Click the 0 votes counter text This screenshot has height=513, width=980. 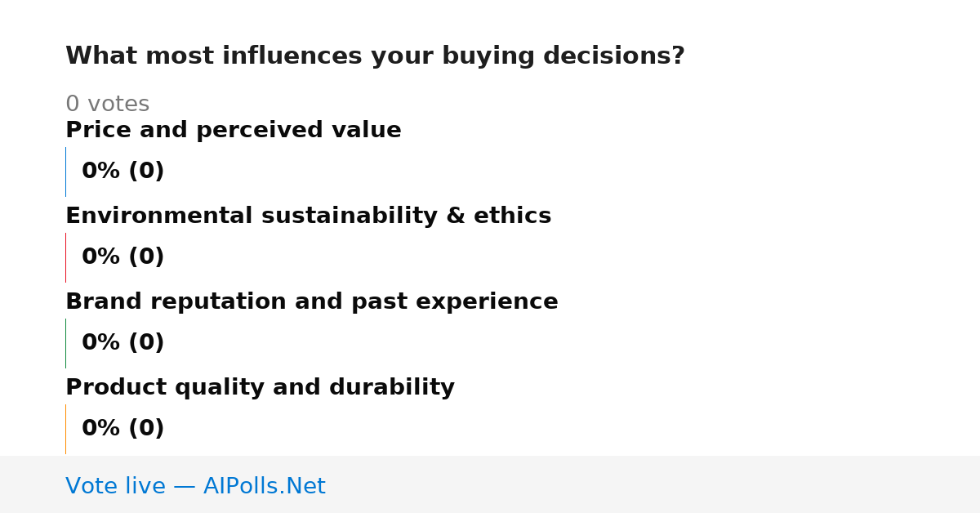coord(108,105)
